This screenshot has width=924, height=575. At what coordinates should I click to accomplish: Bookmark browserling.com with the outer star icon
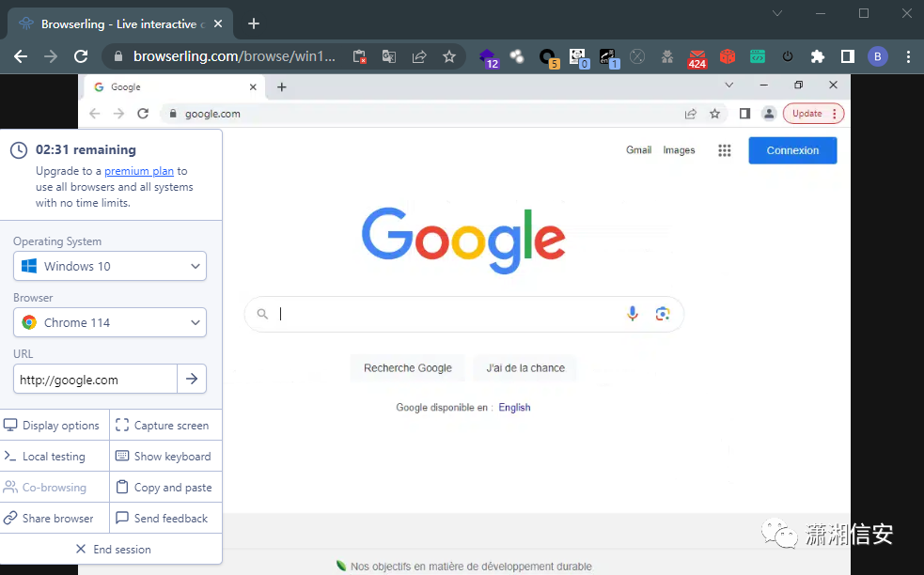449,56
